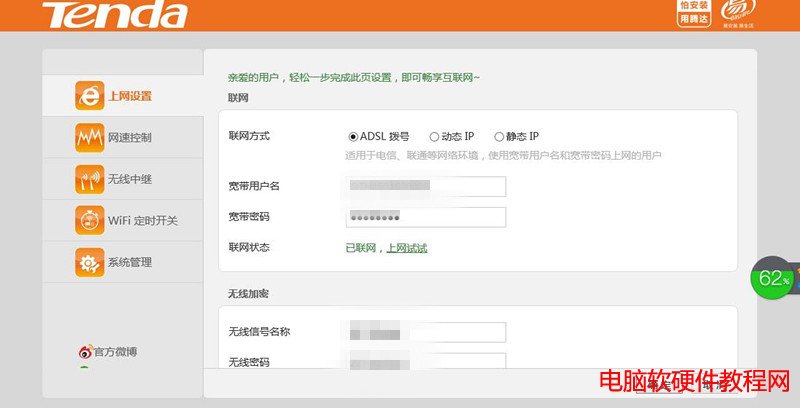Click the 系统管理 gear icon
The width and height of the screenshot is (800, 408).
click(x=89, y=262)
